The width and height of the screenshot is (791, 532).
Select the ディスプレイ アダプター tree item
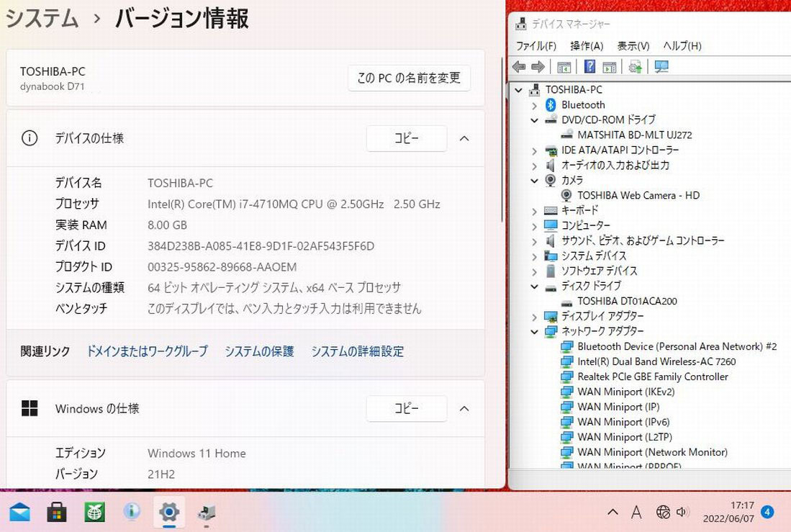tap(602, 317)
